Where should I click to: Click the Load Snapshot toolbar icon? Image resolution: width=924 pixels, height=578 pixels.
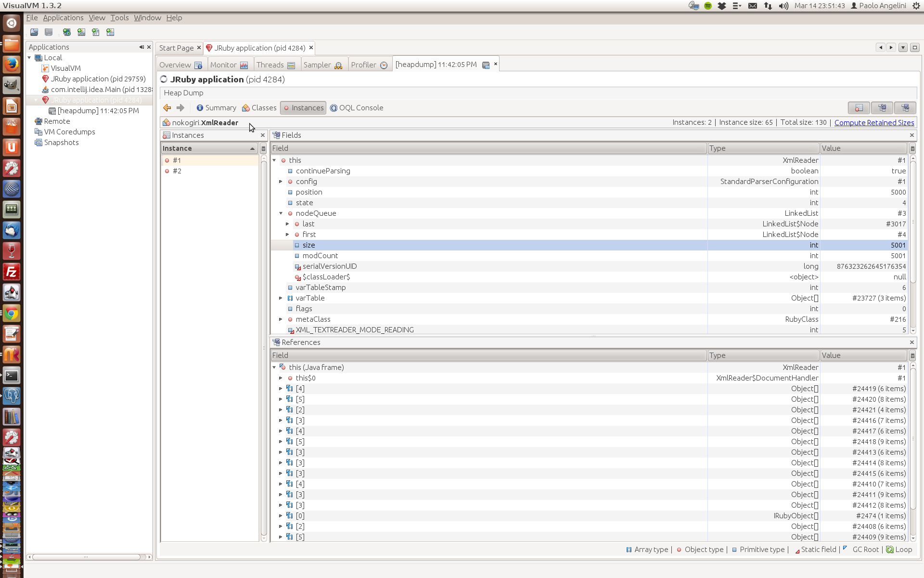click(x=34, y=32)
